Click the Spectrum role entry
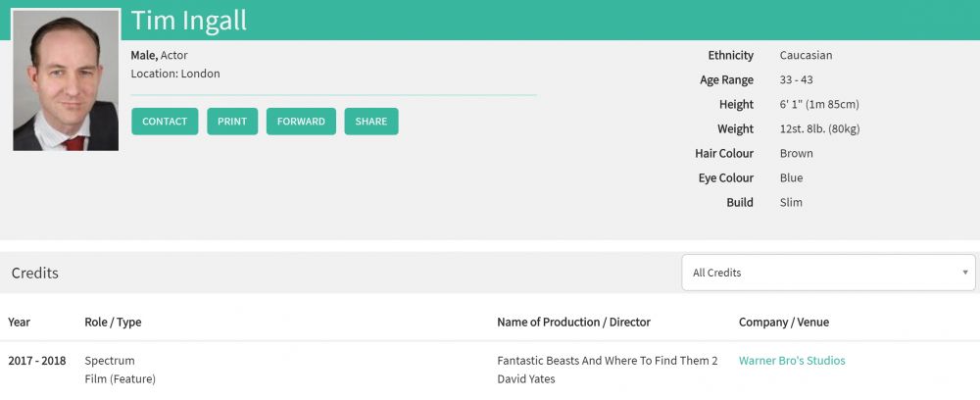The image size is (980, 400). point(110,361)
